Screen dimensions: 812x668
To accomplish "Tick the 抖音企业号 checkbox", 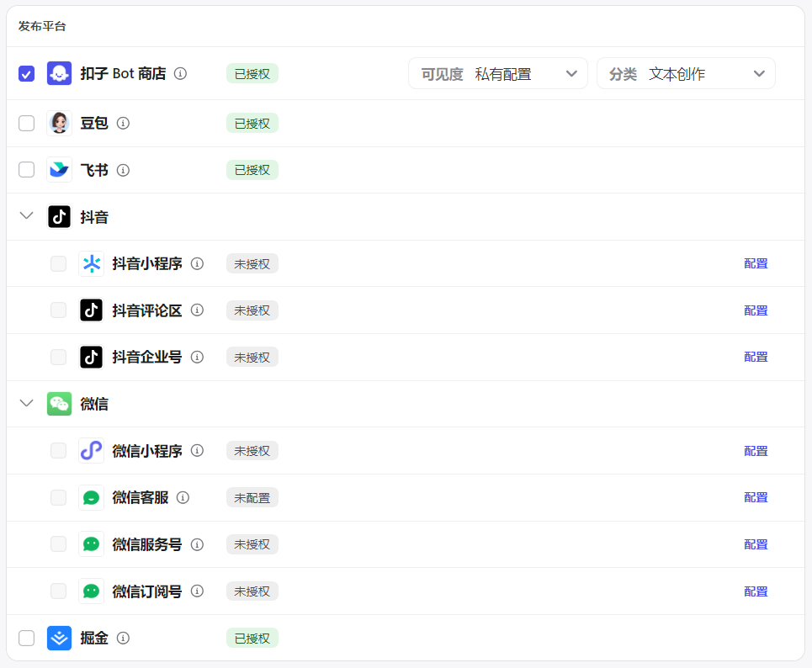I will click(x=59, y=357).
